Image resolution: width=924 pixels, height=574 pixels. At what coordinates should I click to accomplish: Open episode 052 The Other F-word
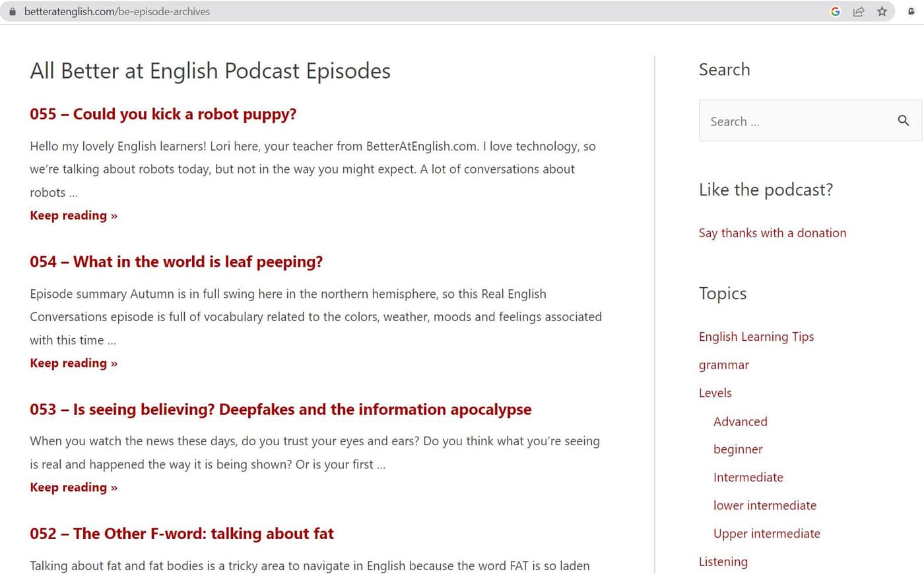pos(181,534)
